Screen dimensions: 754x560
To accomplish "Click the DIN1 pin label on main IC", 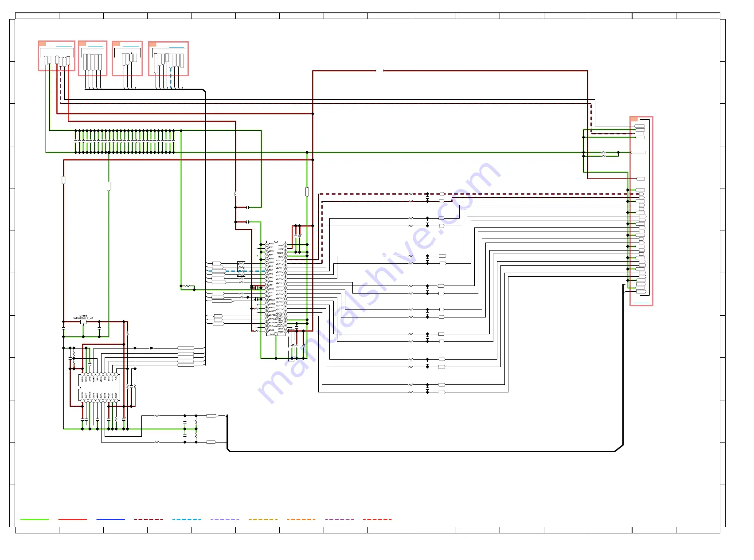I will click(x=271, y=270).
